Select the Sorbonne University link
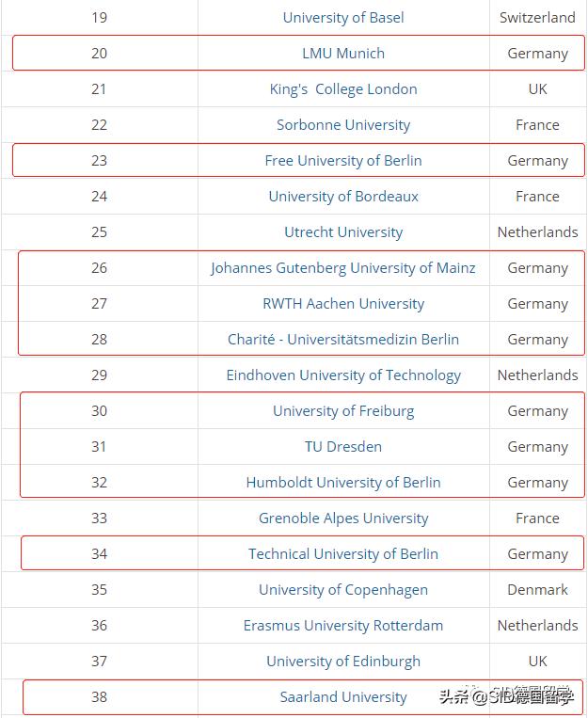 [343, 125]
